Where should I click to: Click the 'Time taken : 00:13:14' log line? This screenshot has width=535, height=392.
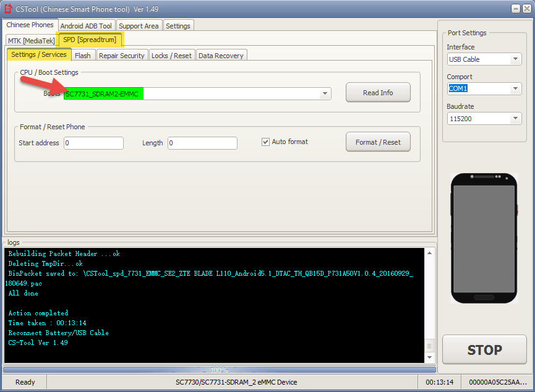(x=48, y=323)
